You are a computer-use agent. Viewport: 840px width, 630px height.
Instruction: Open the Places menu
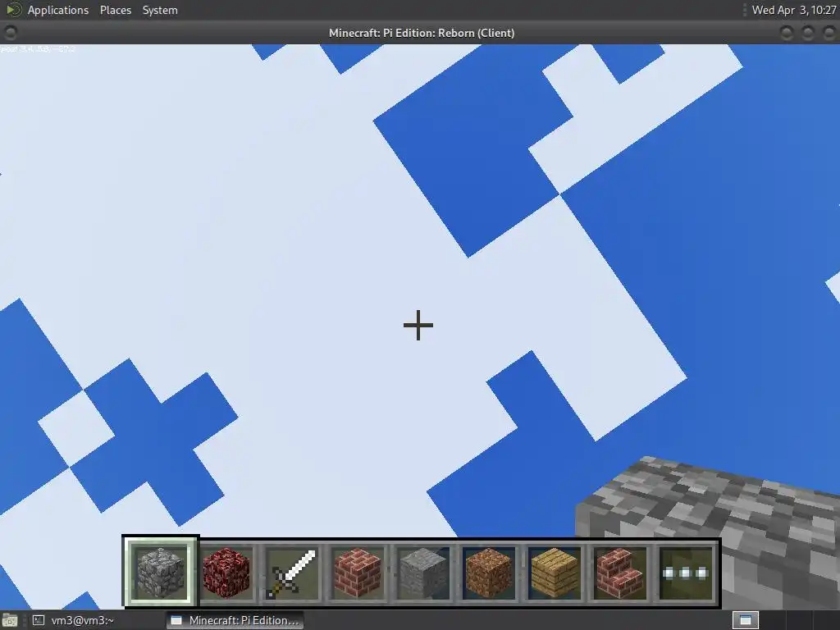pos(115,10)
